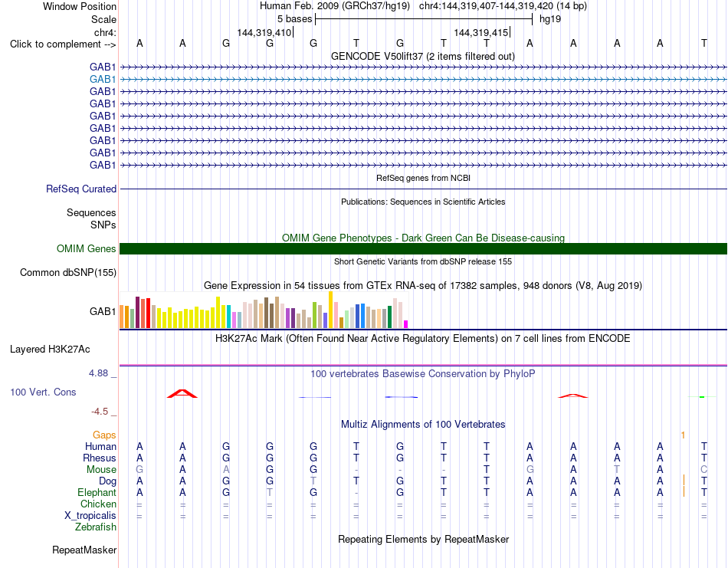Click the 'Human' species label

coord(100,447)
